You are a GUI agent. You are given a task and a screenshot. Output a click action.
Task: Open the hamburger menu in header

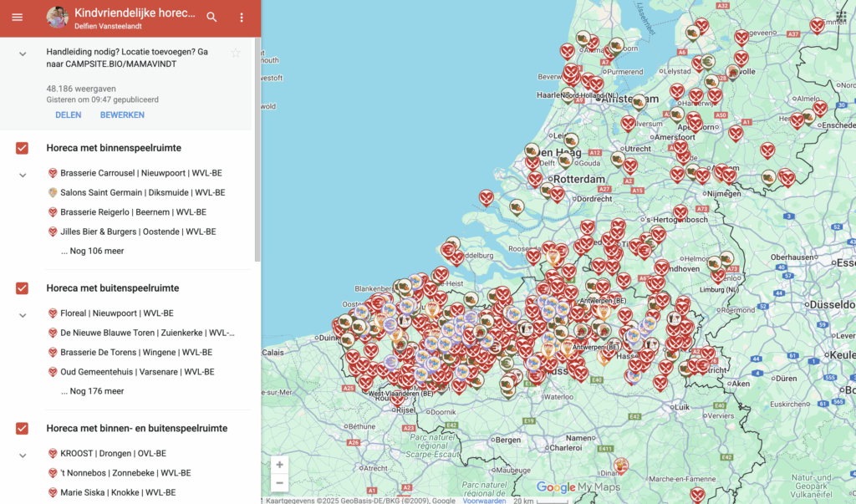tap(18, 18)
